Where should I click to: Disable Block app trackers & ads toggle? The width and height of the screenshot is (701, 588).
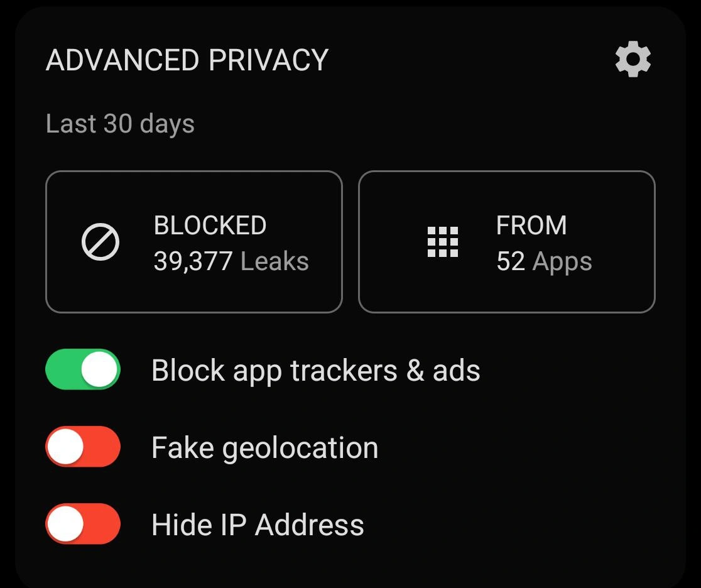[x=83, y=369]
